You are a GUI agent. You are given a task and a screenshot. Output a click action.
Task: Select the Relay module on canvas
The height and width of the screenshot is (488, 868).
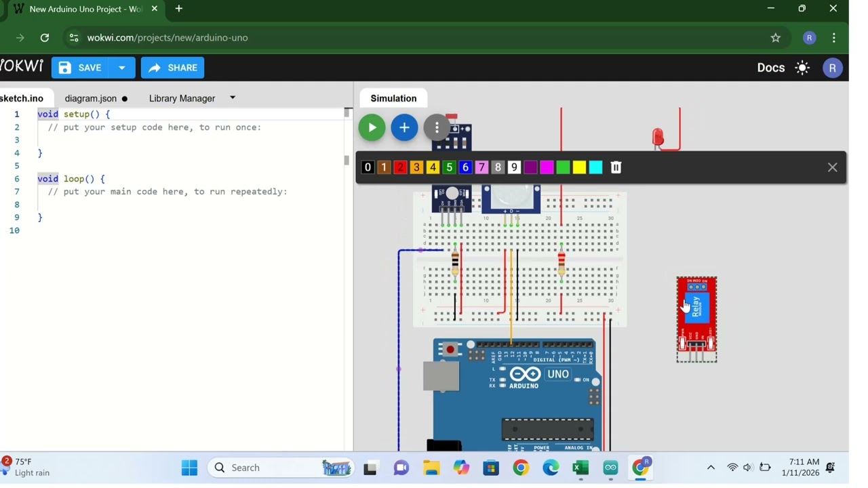(x=696, y=319)
